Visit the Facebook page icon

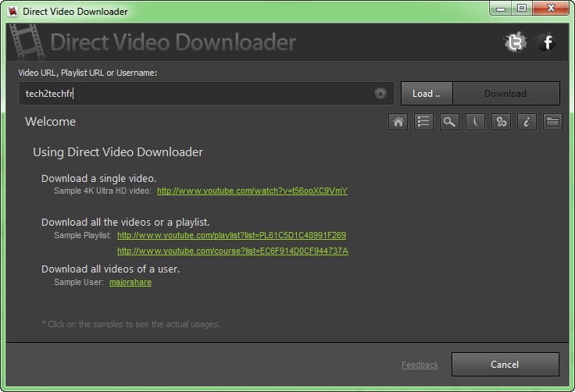click(x=547, y=42)
